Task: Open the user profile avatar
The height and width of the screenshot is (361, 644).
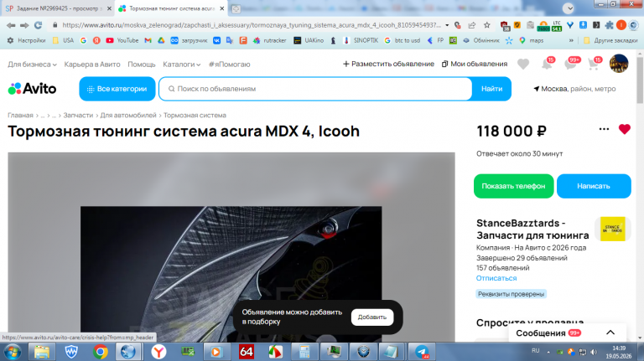Action: (x=619, y=64)
